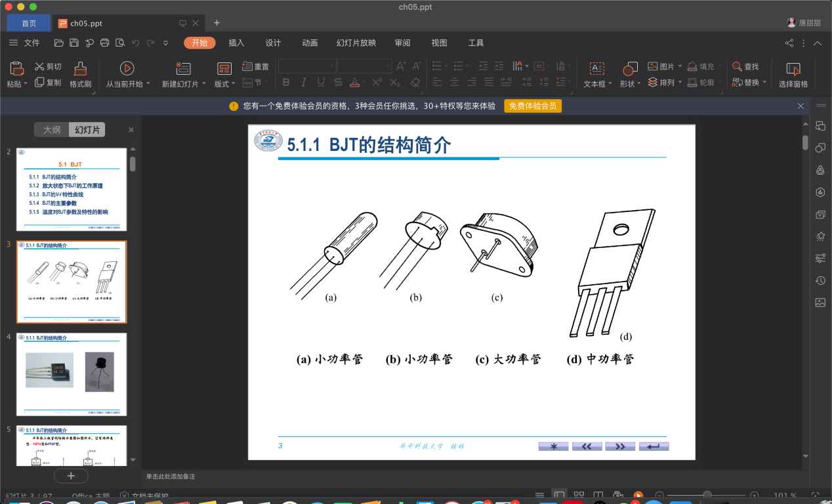The height and width of the screenshot is (504, 832).
Task: Expand the Shapes (形状) dropdown
Action: (x=640, y=84)
